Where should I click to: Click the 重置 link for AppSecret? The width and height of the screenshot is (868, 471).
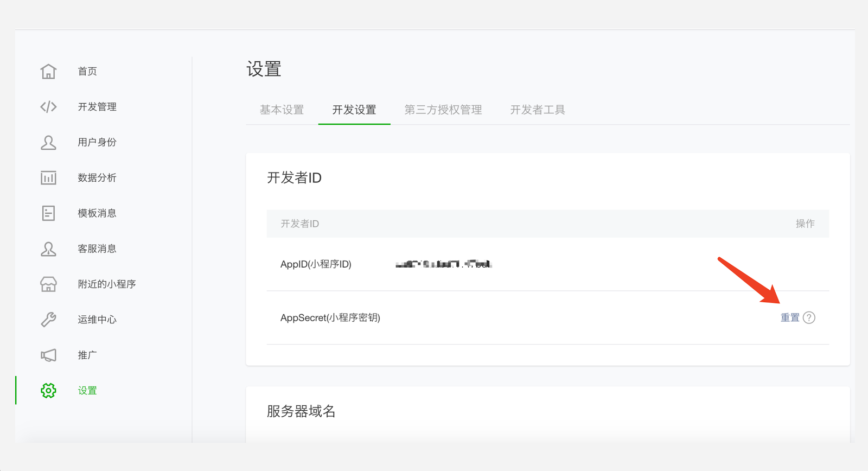790,318
